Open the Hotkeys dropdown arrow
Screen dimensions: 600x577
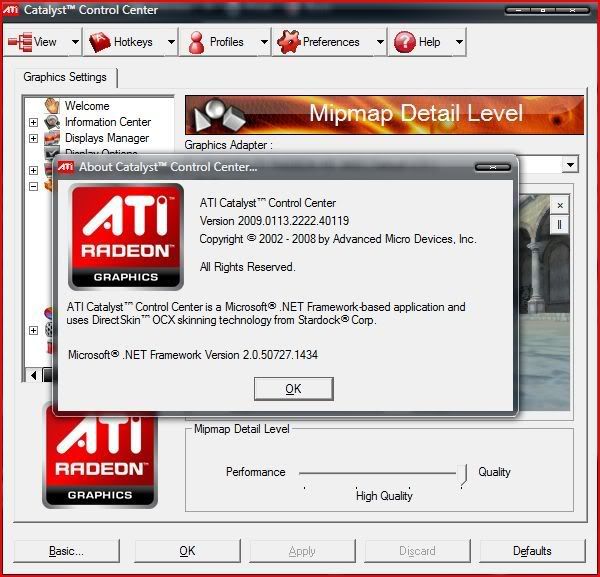(171, 42)
